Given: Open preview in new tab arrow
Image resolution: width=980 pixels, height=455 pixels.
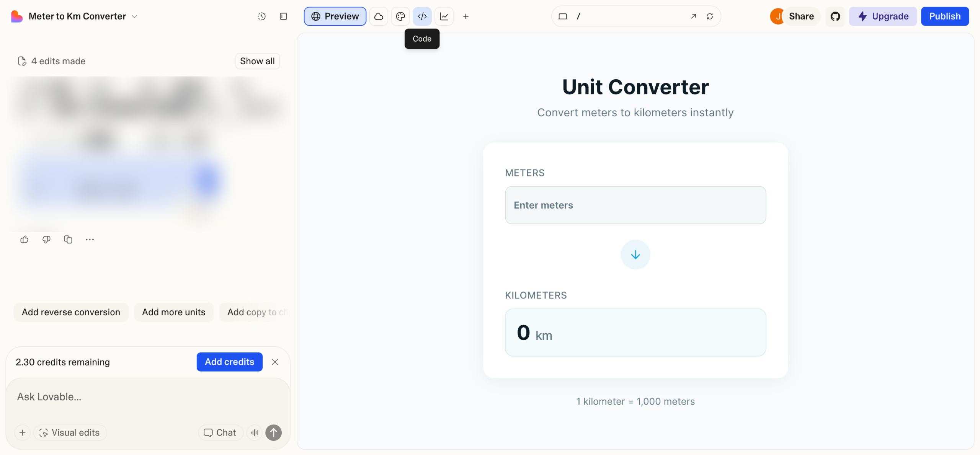Looking at the screenshot, I should pos(693,16).
